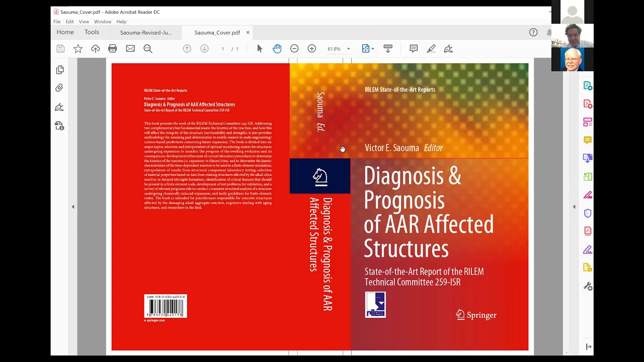Open the Protect shield tool in right pane
644x362 pixels.
(588, 213)
